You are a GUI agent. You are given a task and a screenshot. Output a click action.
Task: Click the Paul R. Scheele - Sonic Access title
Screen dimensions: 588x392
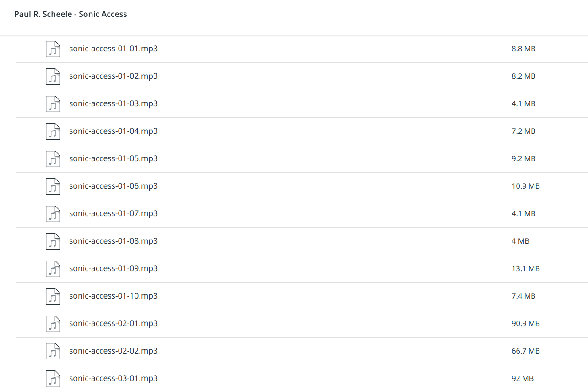pos(71,14)
